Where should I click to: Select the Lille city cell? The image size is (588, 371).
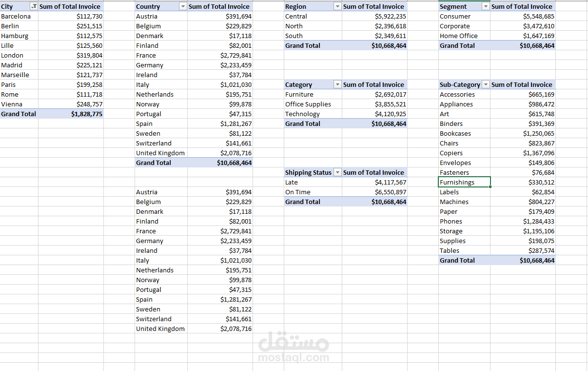pyautogui.click(x=19, y=45)
